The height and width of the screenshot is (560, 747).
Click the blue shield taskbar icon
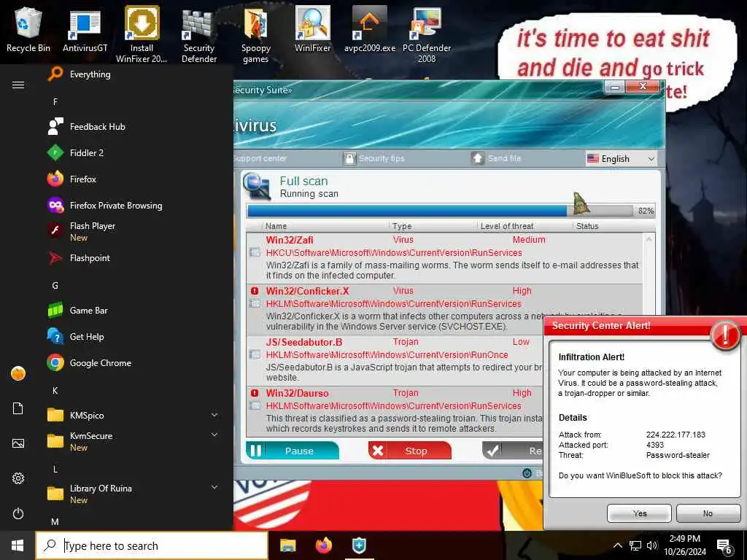[359, 545]
